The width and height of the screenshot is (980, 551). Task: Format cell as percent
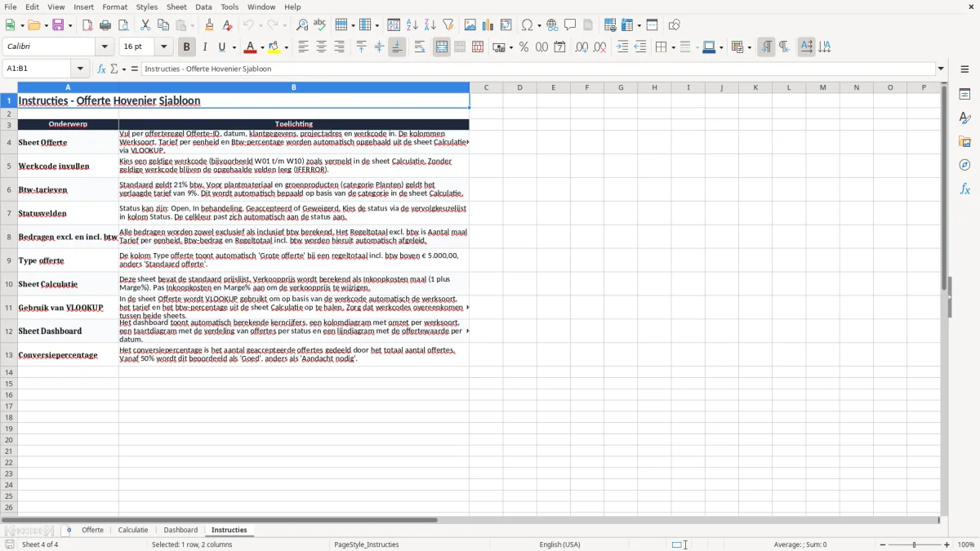click(x=523, y=47)
